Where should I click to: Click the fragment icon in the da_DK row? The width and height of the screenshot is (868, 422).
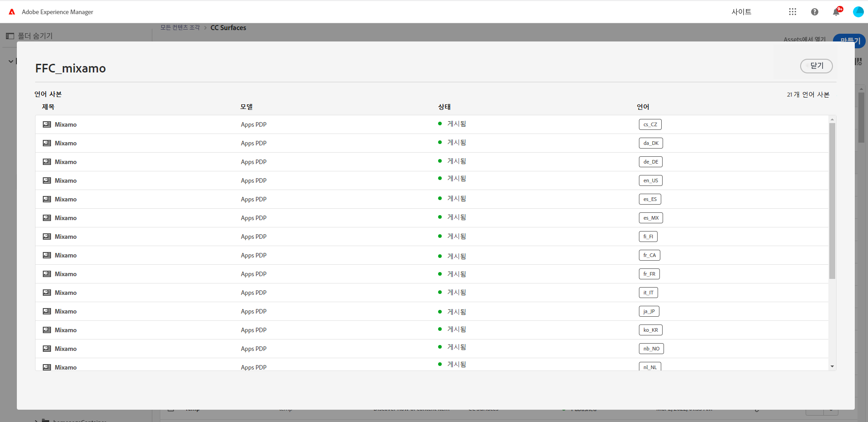click(47, 143)
